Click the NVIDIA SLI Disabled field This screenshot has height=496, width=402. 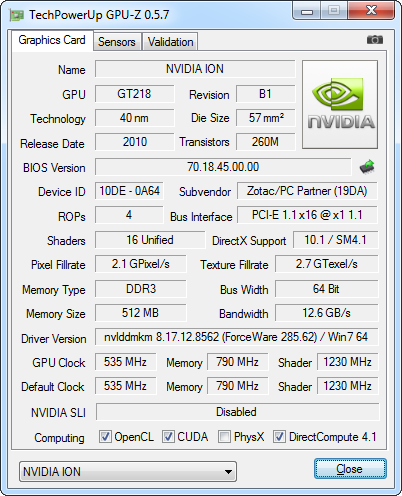(x=237, y=412)
